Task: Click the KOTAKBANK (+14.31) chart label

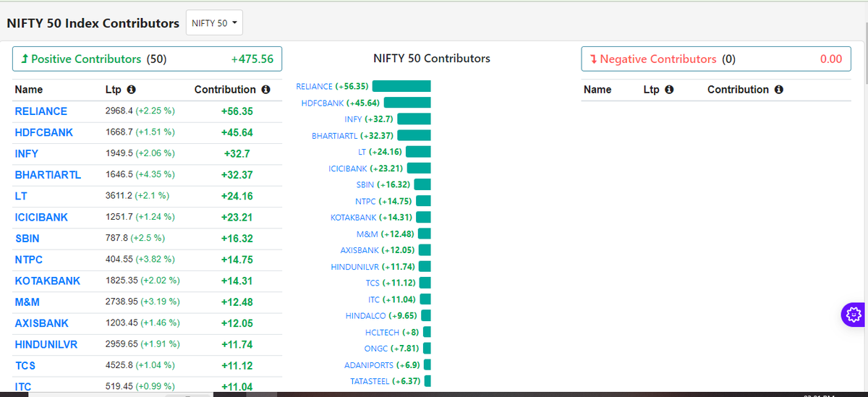Action: [372, 218]
